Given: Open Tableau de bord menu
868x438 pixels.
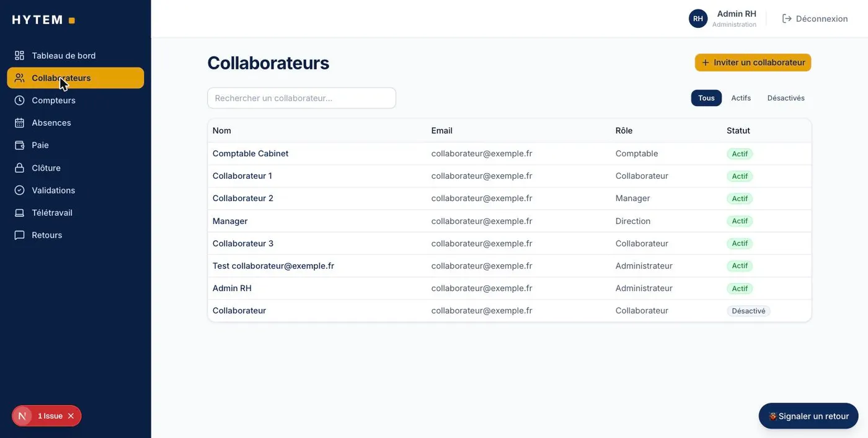Looking at the screenshot, I should [76, 56].
